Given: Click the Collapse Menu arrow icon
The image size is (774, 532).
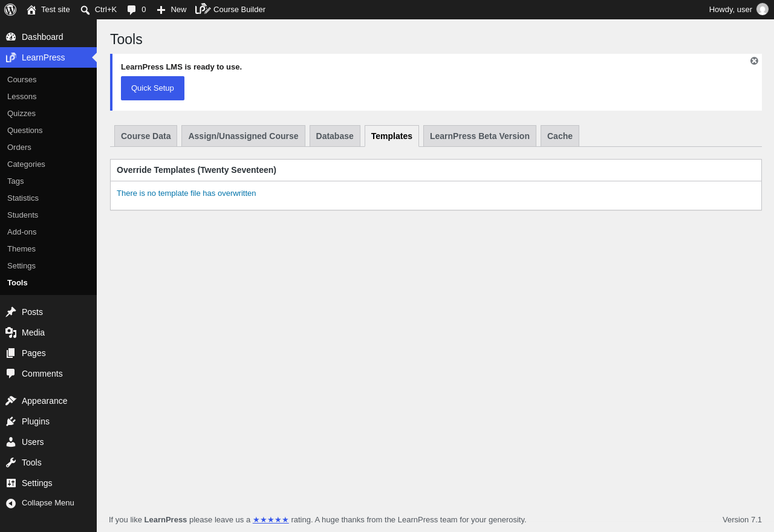Looking at the screenshot, I should 11,503.
